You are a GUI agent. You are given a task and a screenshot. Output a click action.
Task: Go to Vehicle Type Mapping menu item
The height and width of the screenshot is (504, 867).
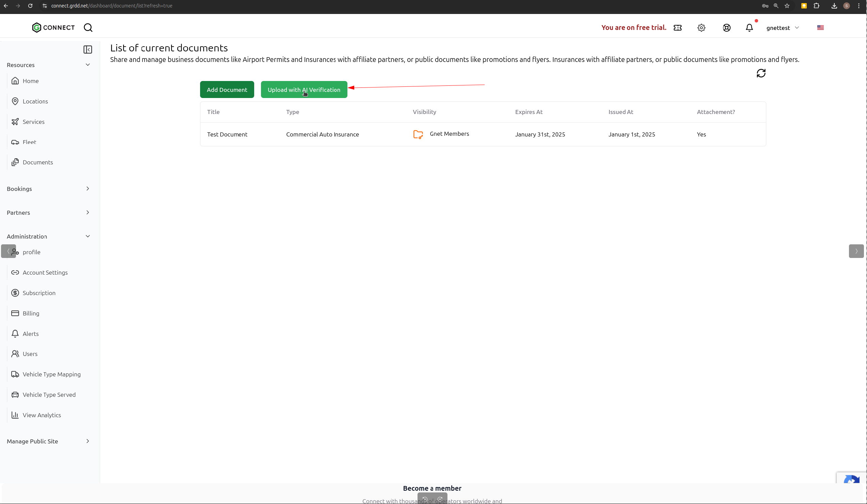(x=51, y=374)
